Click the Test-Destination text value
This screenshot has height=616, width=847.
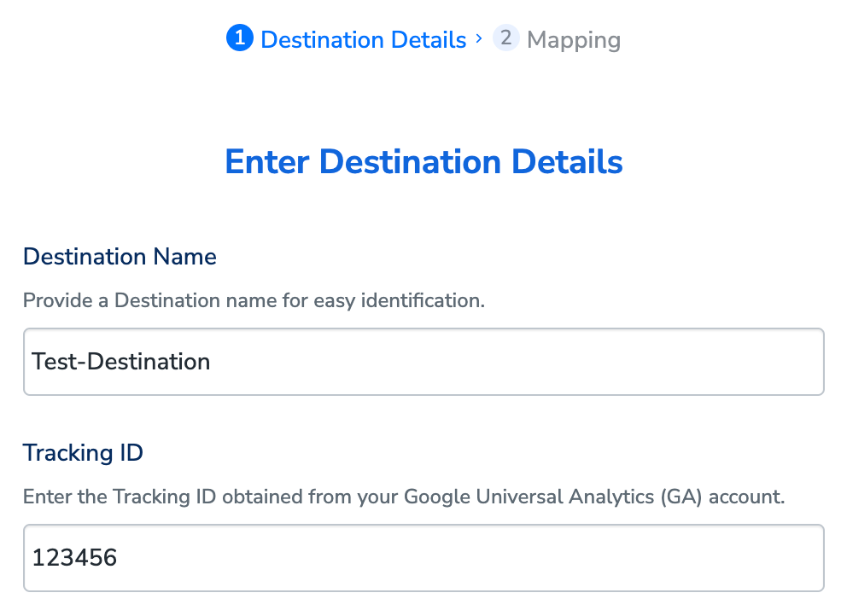pyautogui.click(x=121, y=362)
